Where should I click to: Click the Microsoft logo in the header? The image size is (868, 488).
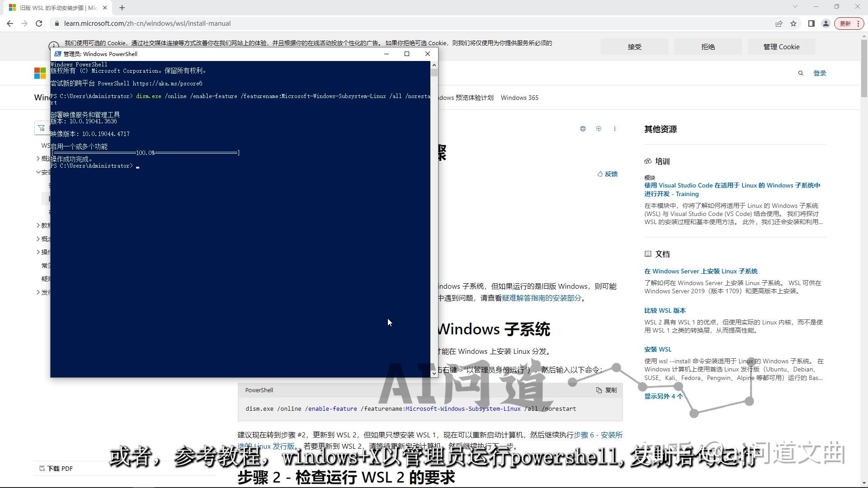coord(39,73)
